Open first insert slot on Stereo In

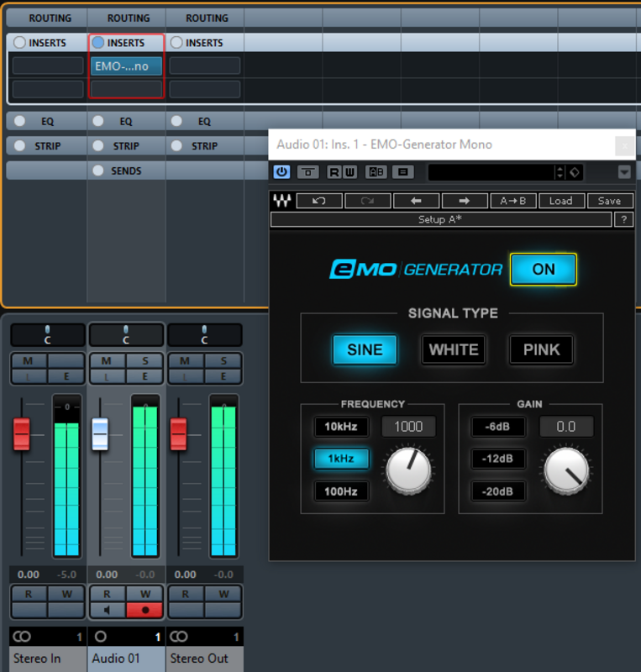point(48,66)
